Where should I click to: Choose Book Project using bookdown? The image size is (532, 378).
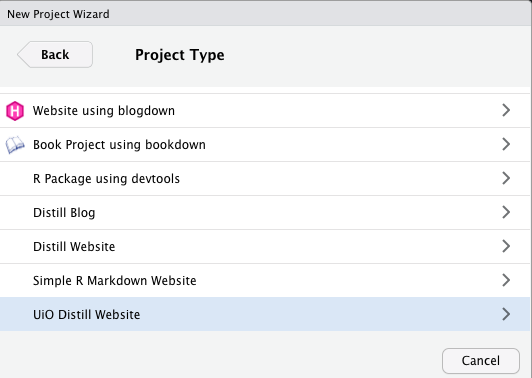[265, 145]
